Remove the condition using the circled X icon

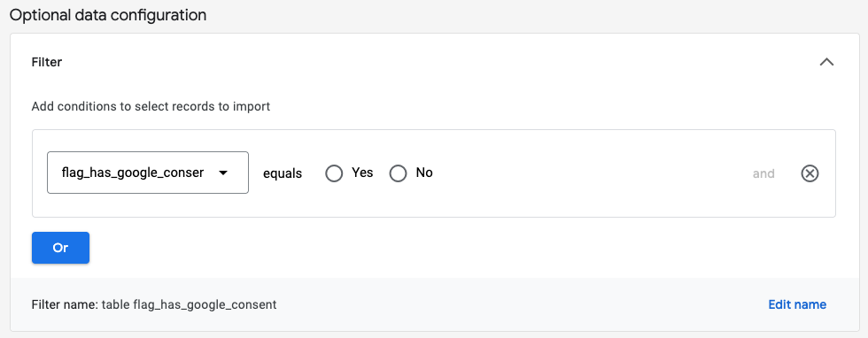click(x=810, y=173)
